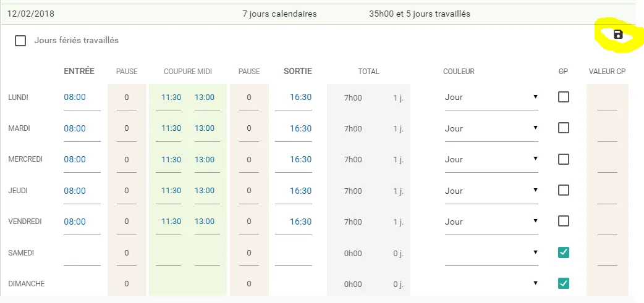
Task: Expand the empty Couleur dropdown for Samedi
Action: [491, 253]
